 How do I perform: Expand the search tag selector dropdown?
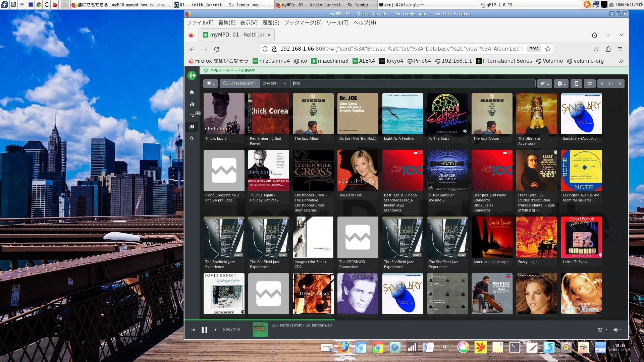click(x=240, y=83)
